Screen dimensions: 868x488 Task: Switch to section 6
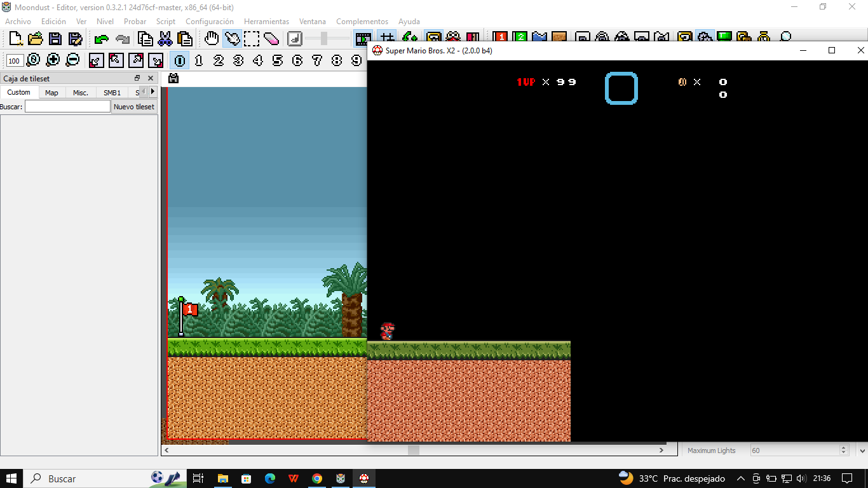pyautogui.click(x=297, y=60)
